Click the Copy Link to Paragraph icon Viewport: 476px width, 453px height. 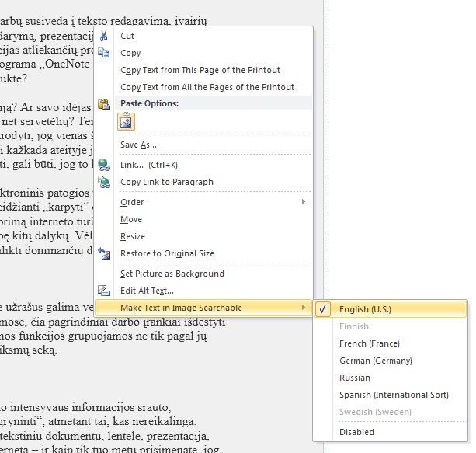click(x=104, y=182)
